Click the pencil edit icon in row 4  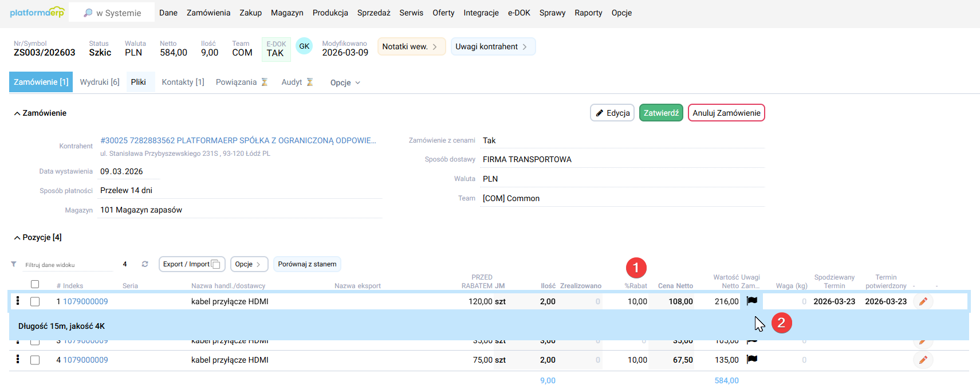coord(923,360)
